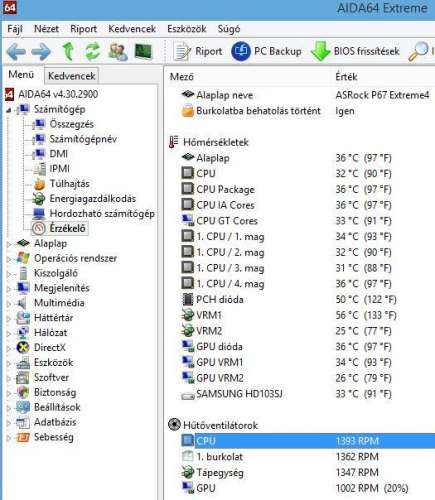The image size is (435, 500).
Task: Expand the Alaplap tree node
Action: tap(9, 244)
